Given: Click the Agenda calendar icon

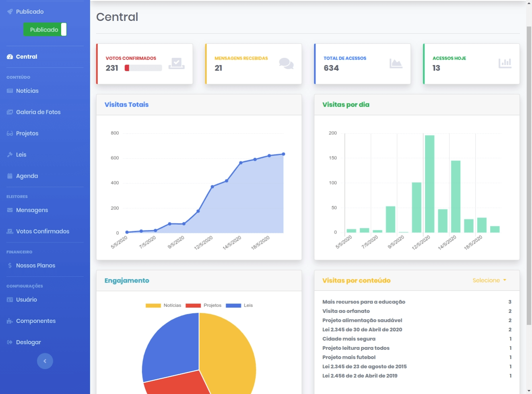Looking at the screenshot, I should click(x=10, y=176).
